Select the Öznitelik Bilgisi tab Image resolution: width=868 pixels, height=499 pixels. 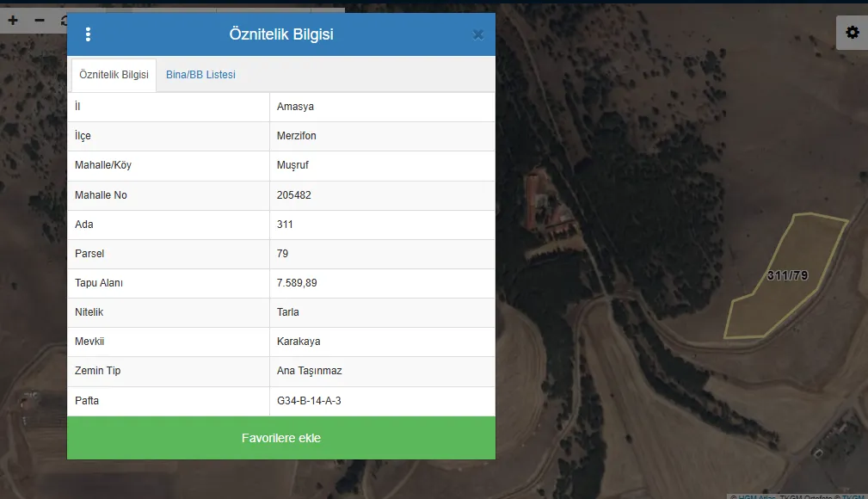[x=114, y=75]
